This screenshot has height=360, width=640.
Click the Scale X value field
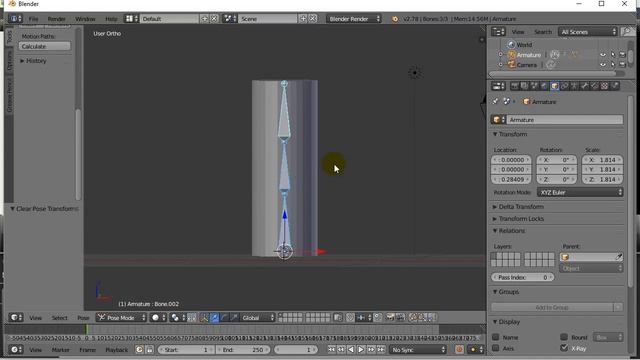point(602,160)
